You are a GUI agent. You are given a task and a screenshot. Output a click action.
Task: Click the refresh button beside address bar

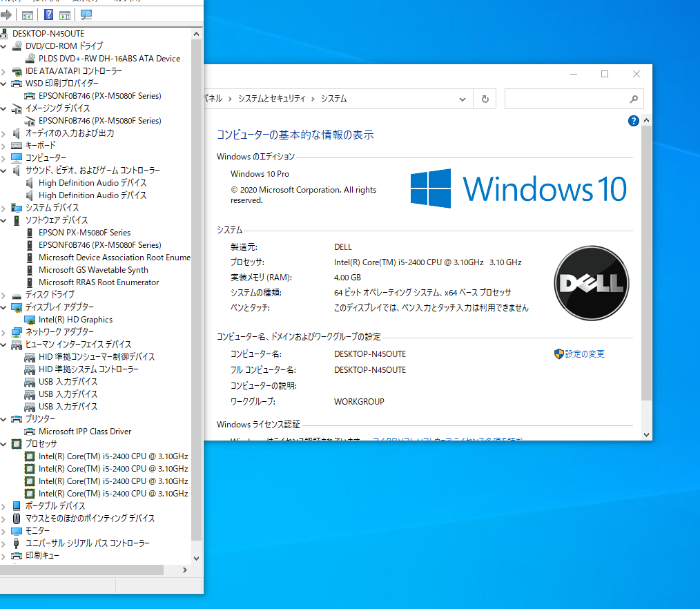(485, 99)
